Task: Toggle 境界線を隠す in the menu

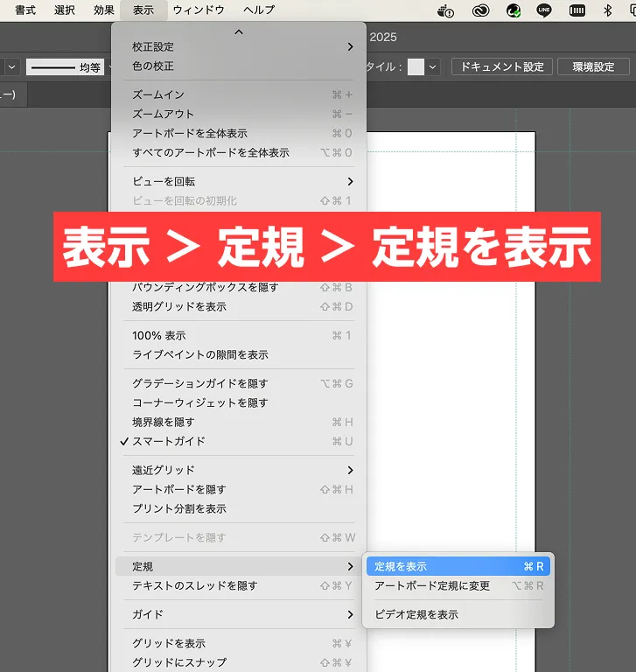Action: pyautogui.click(x=163, y=422)
